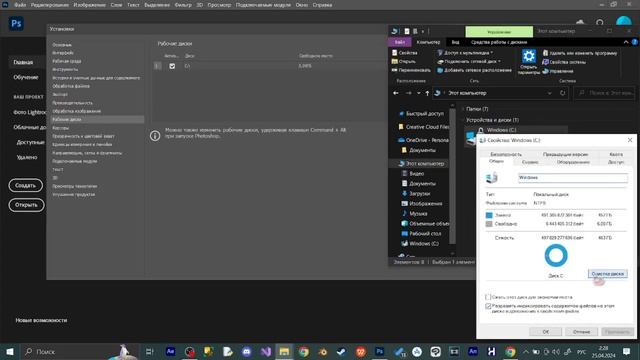Viewport: 640px width, 360px height.
Task: Click the Photoshop Ps home logo
Action: [x=16, y=23]
